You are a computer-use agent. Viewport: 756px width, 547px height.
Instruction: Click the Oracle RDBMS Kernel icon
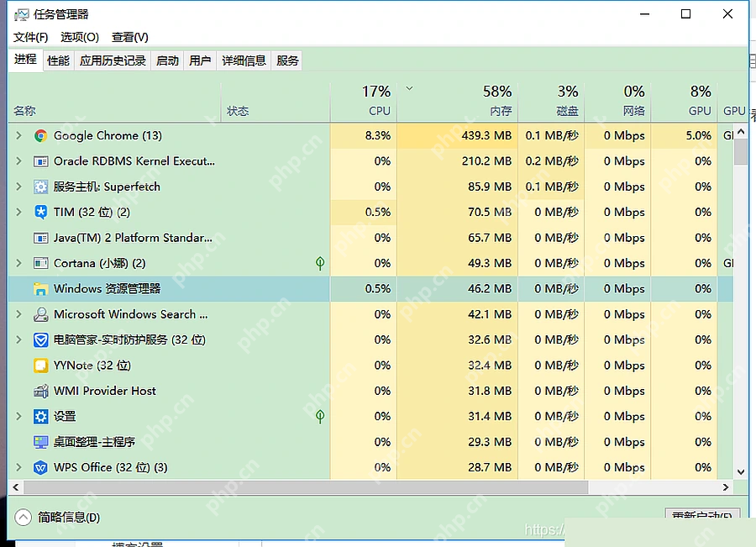[x=40, y=161]
